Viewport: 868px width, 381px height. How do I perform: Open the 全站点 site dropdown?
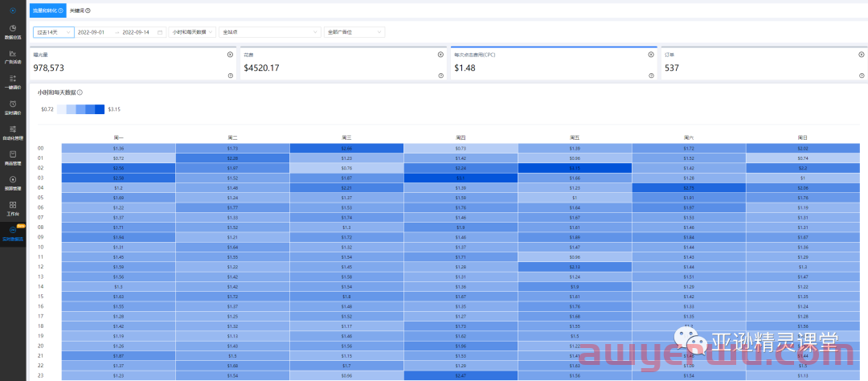coord(270,32)
